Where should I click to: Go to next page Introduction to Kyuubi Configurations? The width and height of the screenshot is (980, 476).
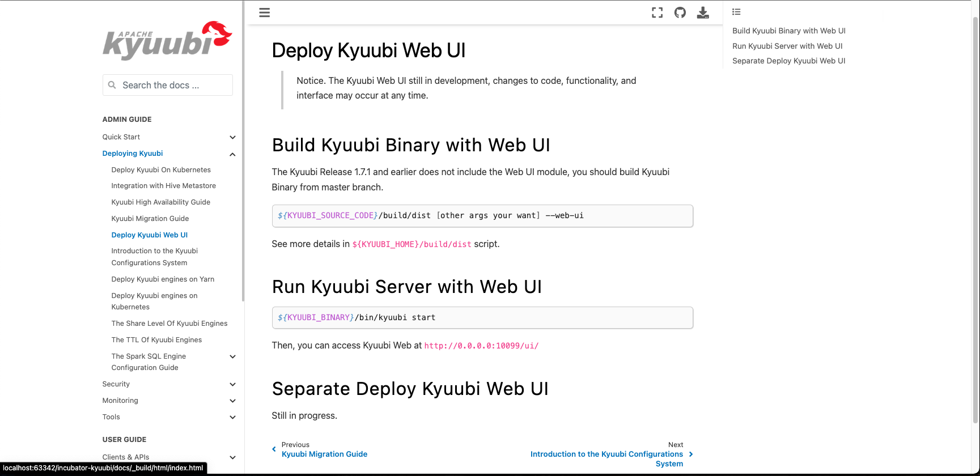pos(606,459)
